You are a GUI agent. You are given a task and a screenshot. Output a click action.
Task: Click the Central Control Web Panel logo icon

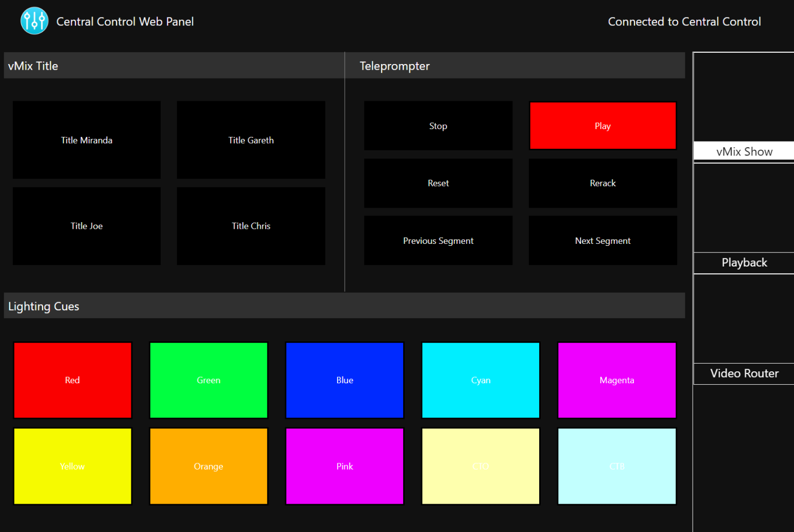tap(34, 21)
